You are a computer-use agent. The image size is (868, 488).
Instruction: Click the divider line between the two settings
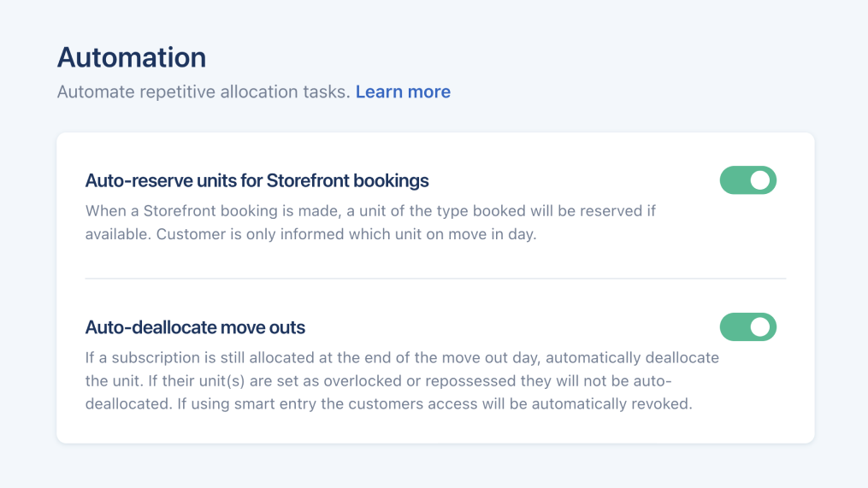point(435,278)
